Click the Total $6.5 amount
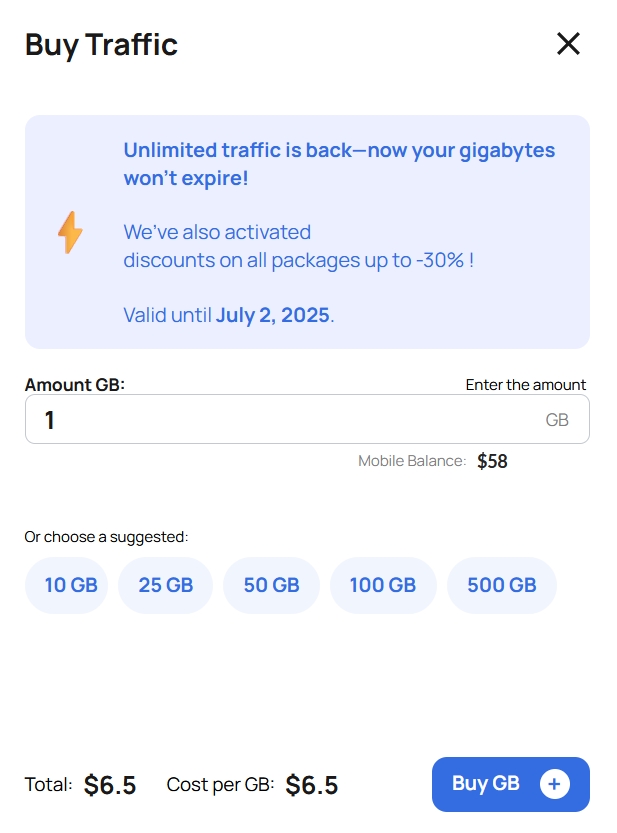The image size is (617, 833). (x=110, y=785)
